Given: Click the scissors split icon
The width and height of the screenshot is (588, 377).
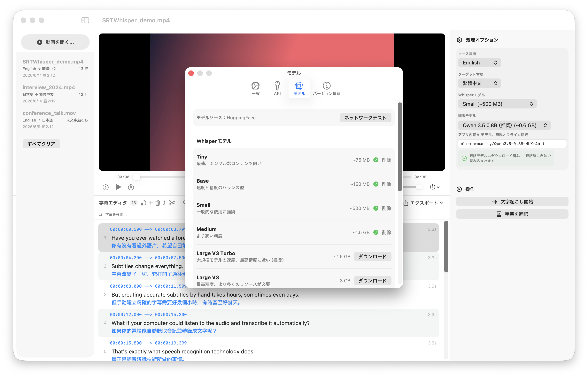Looking at the screenshot, I should (x=172, y=203).
